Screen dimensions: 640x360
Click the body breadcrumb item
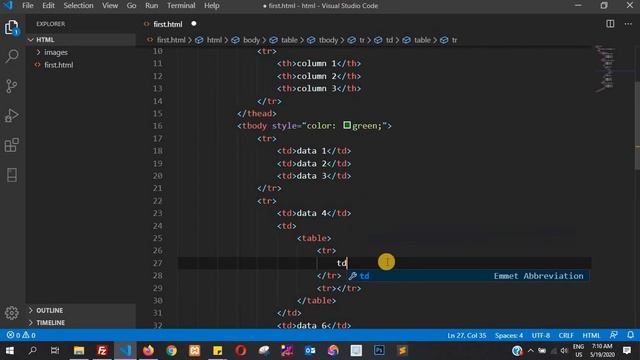pyautogui.click(x=251, y=40)
